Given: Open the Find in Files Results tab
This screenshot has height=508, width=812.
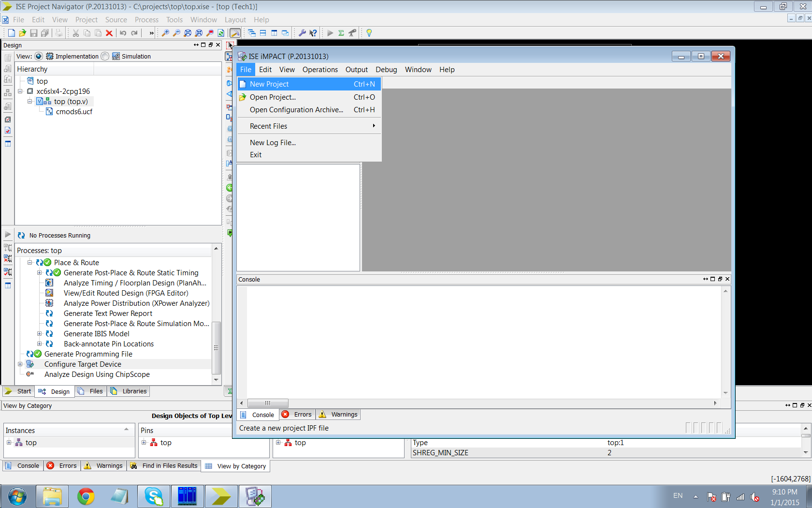Looking at the screenshot, I should [x=164, y=466].
